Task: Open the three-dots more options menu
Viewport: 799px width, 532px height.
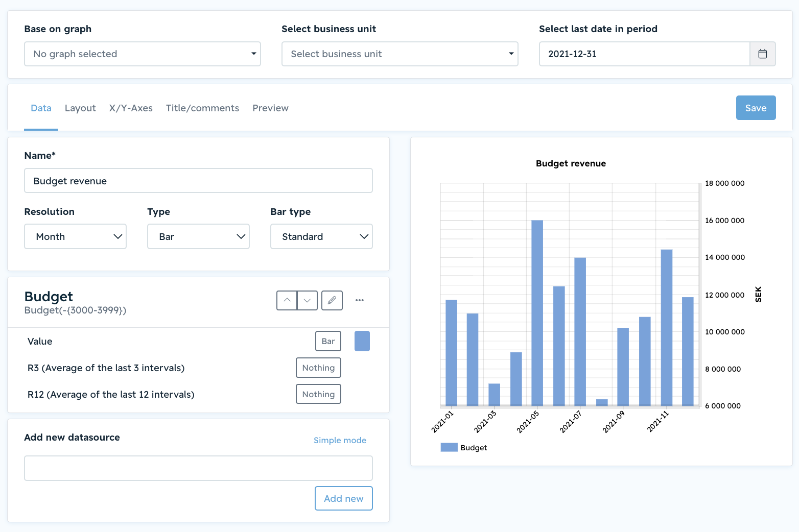Action: coord(360,300)
